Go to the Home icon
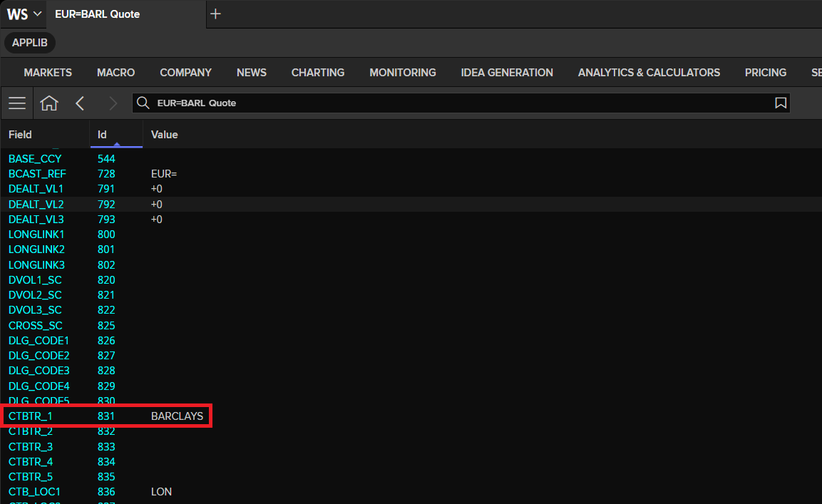This screenshot has height=504, width=822. [49, 103]
